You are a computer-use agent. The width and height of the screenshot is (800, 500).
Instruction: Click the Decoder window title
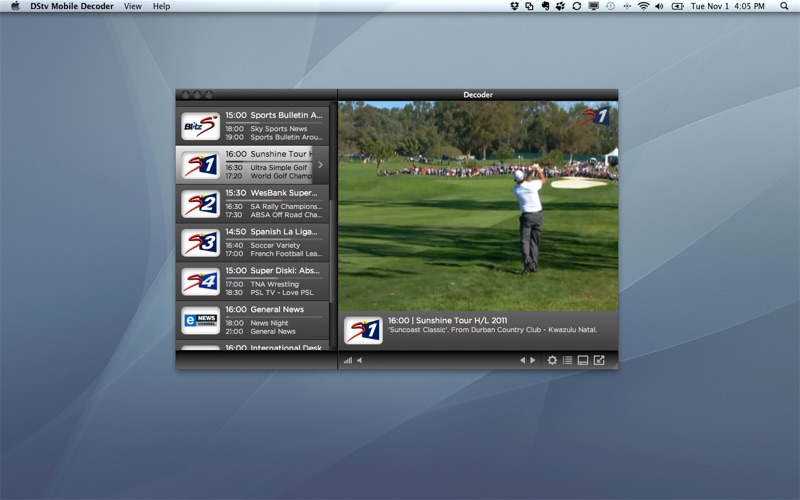click(x=478, y=95)
